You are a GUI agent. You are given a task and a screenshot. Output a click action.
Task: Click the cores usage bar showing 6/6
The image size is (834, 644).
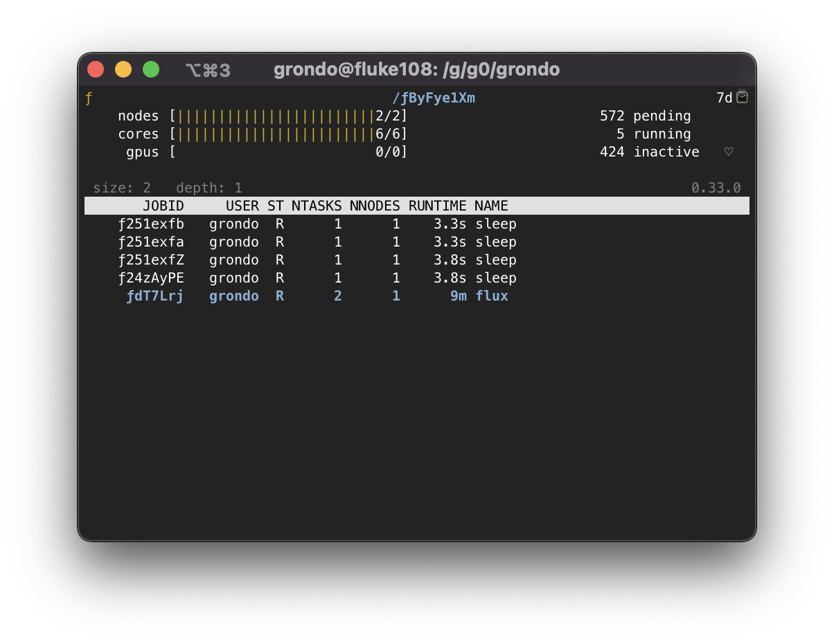[289, 134]
